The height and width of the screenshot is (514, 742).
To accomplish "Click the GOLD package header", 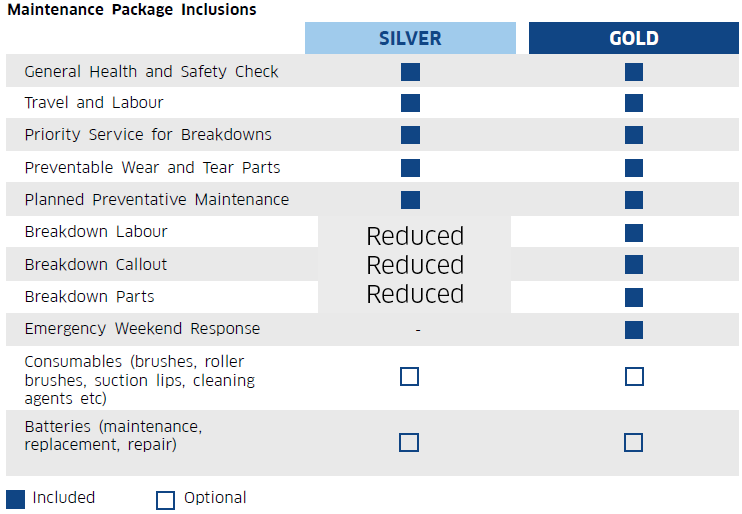I will [634, 38].
